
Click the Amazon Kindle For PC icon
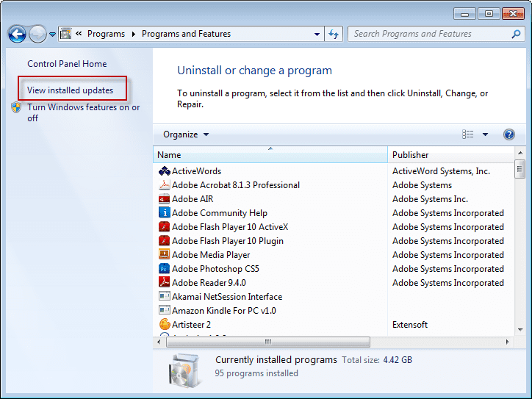165,310
